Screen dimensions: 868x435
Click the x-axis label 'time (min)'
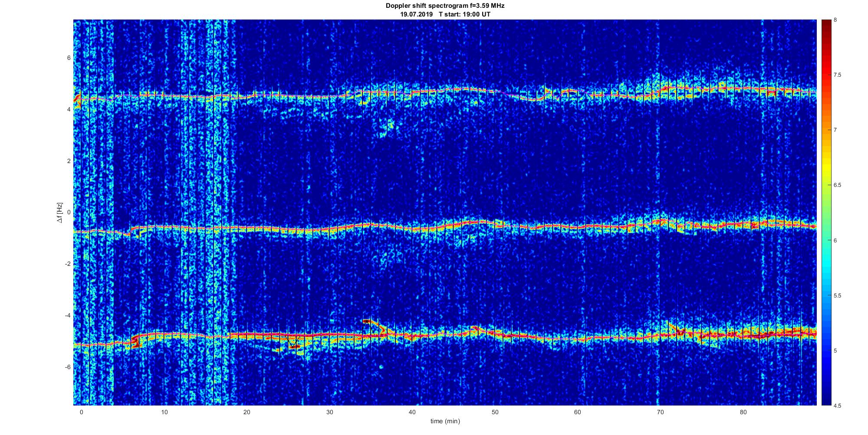tap(445, 421)
